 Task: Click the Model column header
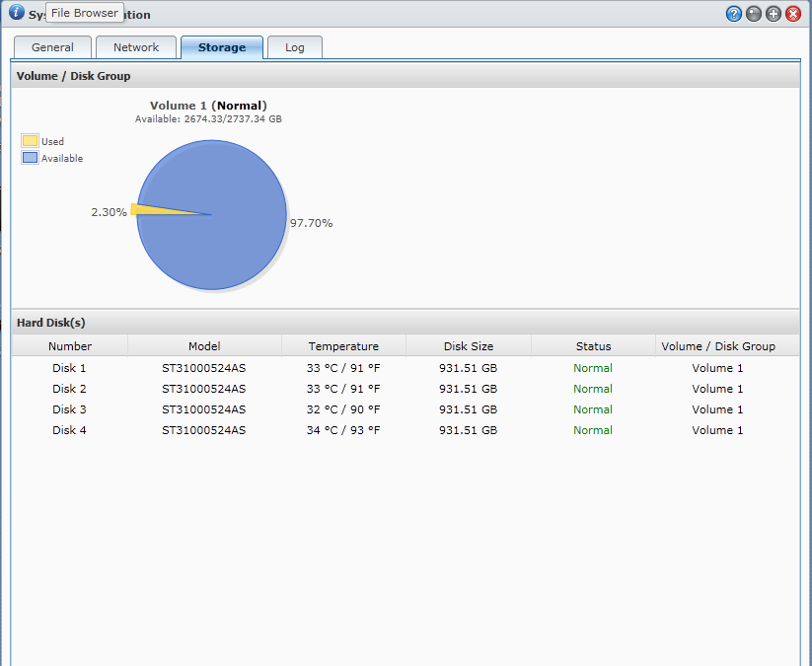[x=204, y=346]
